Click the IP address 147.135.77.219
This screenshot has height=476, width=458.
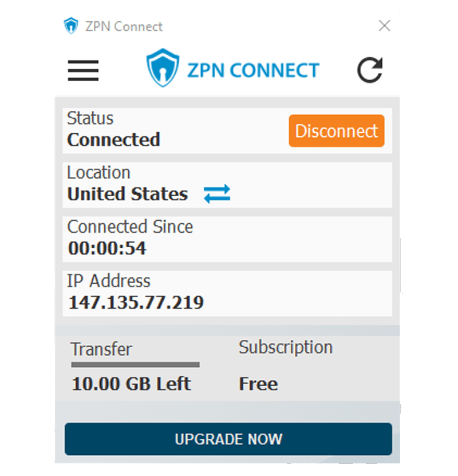pyautogui.click(x=136, y=302)
